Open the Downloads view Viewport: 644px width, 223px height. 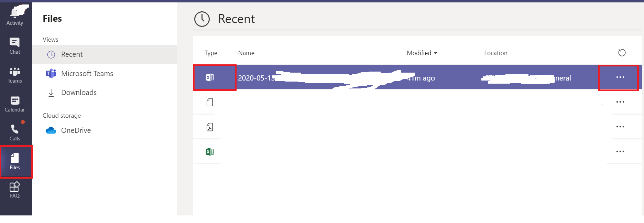79,93
